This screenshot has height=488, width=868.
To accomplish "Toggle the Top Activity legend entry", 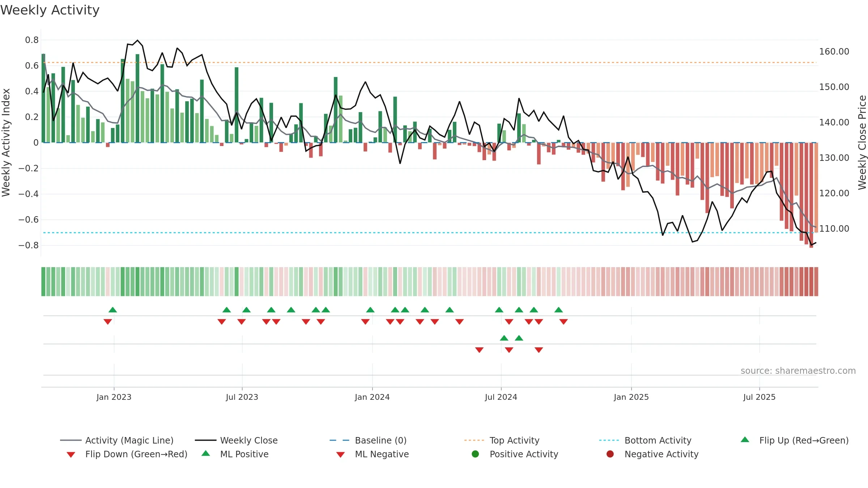I will 502,440.
